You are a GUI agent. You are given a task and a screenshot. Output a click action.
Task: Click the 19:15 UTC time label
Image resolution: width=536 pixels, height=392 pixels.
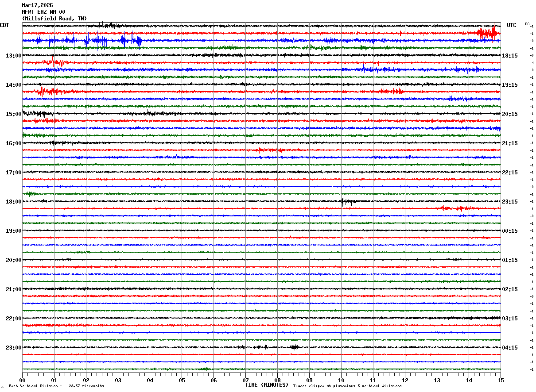(x=510, y=85)
